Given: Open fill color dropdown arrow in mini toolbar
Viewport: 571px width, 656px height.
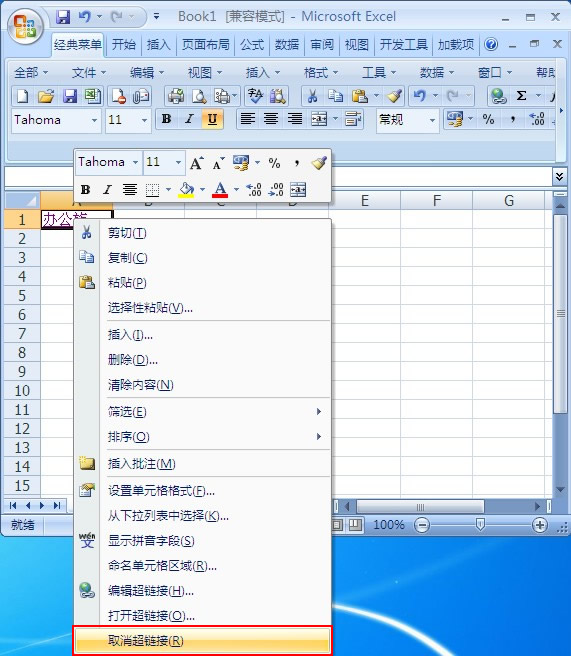Looking at the screenshot, I should pyautogui.click(x=202, y=190).
